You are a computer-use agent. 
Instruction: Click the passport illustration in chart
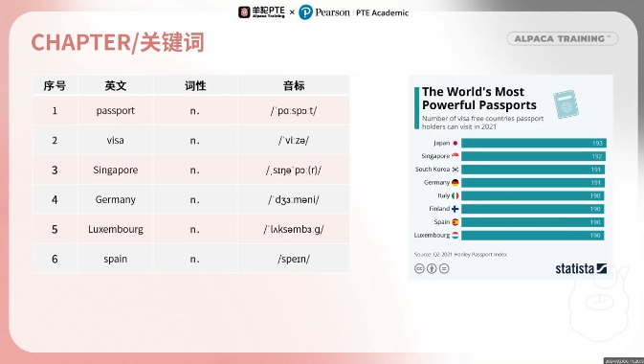566,104
